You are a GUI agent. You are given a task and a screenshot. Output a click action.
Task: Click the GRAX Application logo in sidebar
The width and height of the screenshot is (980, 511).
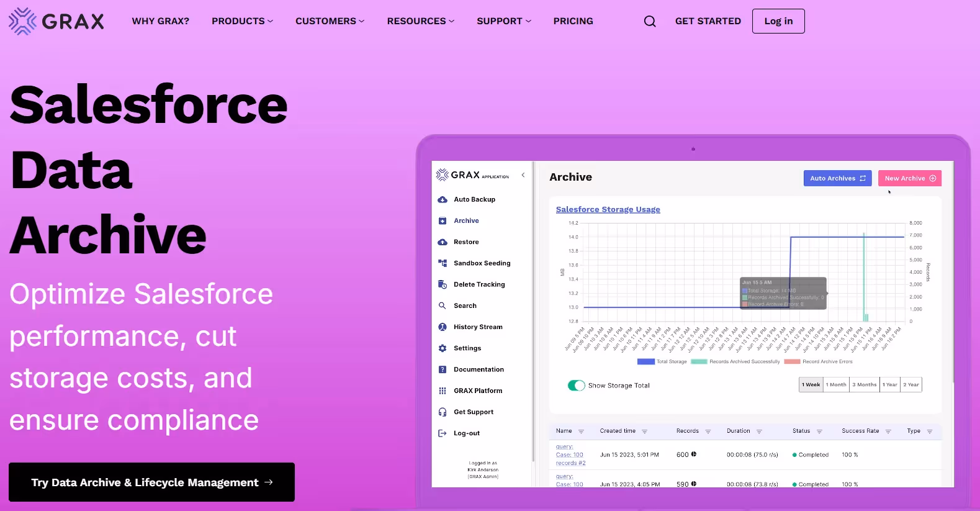pyautogui.click(x=472, y=175)
